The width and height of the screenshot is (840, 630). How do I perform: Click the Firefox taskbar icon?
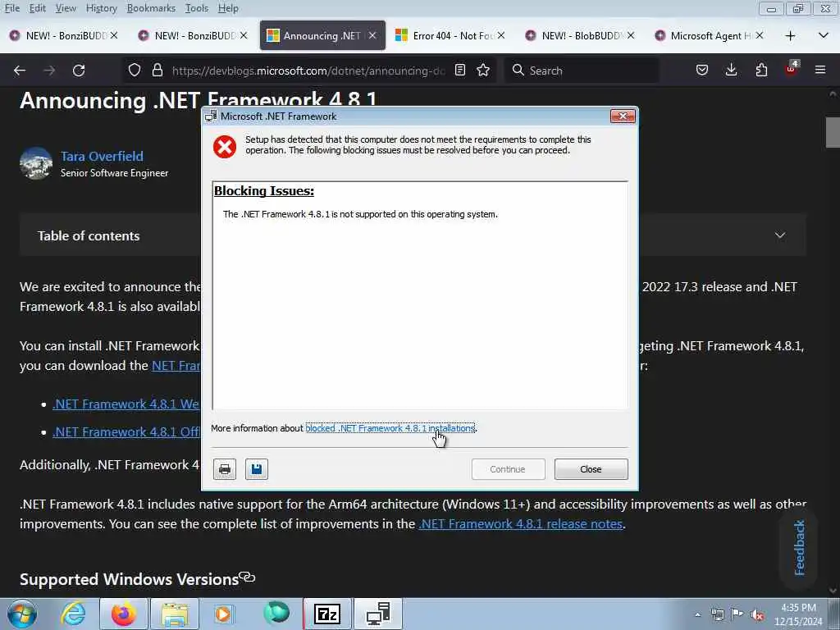click(x=124, y=614)
